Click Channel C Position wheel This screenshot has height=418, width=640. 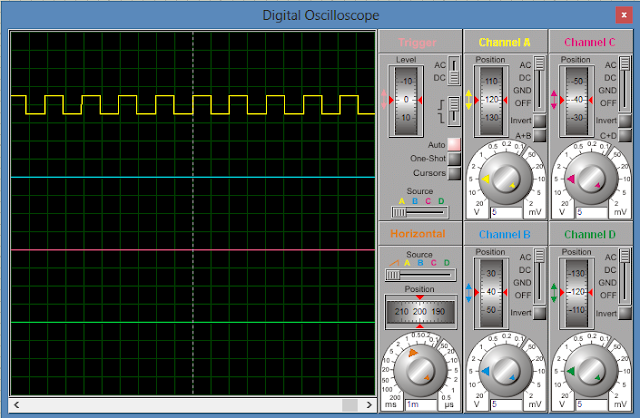577,101
